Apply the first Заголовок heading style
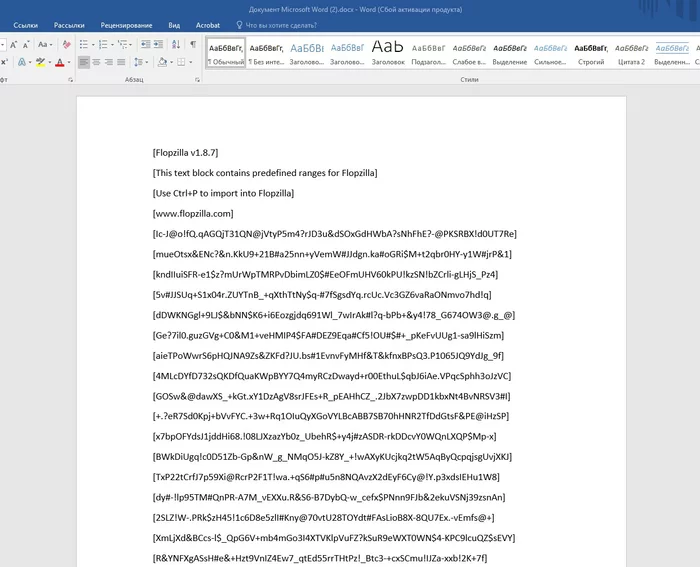This screenshot has height=567, width=700. point(307,53)
